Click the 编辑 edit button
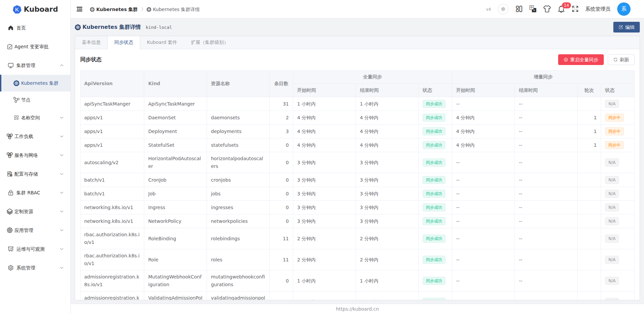Image resolution: width=644 pixels, height=314 pixels. pos(626,27)
